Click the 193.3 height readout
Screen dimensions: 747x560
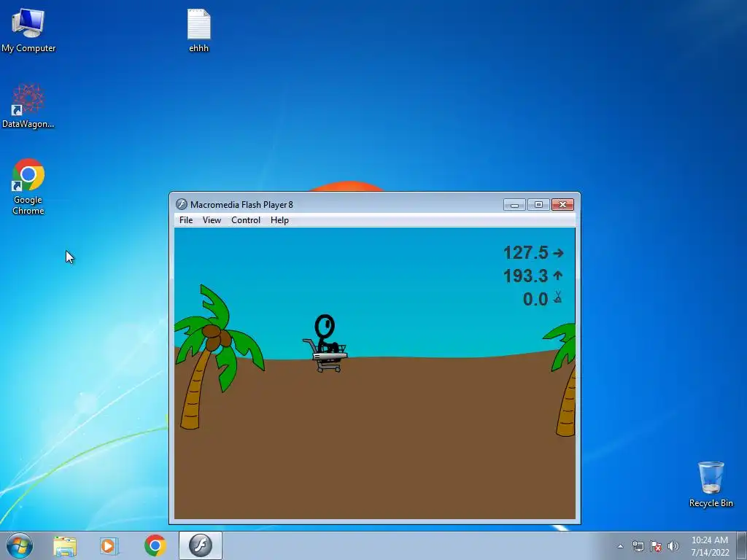[x=525, y=276]
